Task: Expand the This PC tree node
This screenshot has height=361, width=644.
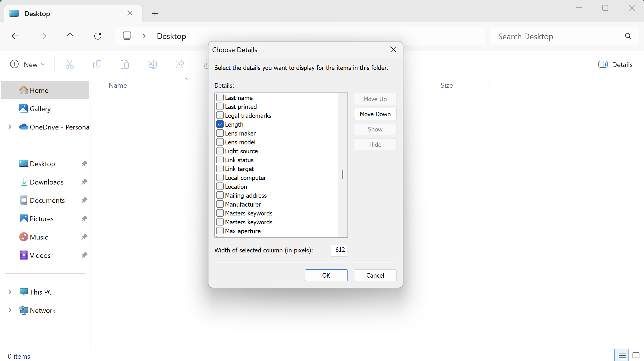Action: click(x=10, y=292)
